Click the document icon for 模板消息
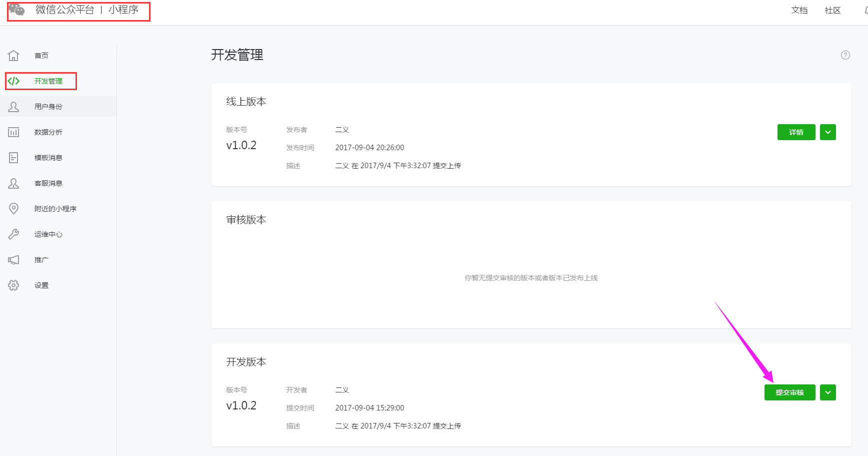Image resolution: width=868 pixels, height=456 pixels. pos(13,158)
